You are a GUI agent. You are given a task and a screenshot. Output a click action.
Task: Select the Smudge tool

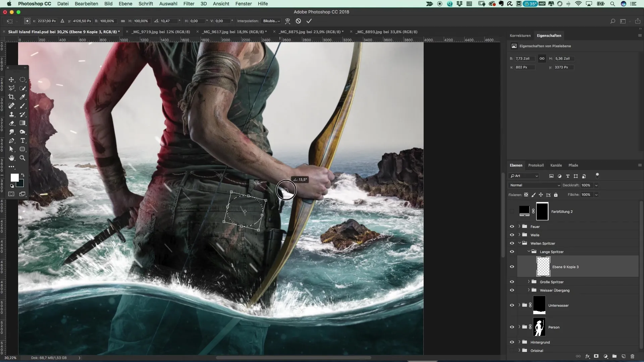[x=11, y=132]
